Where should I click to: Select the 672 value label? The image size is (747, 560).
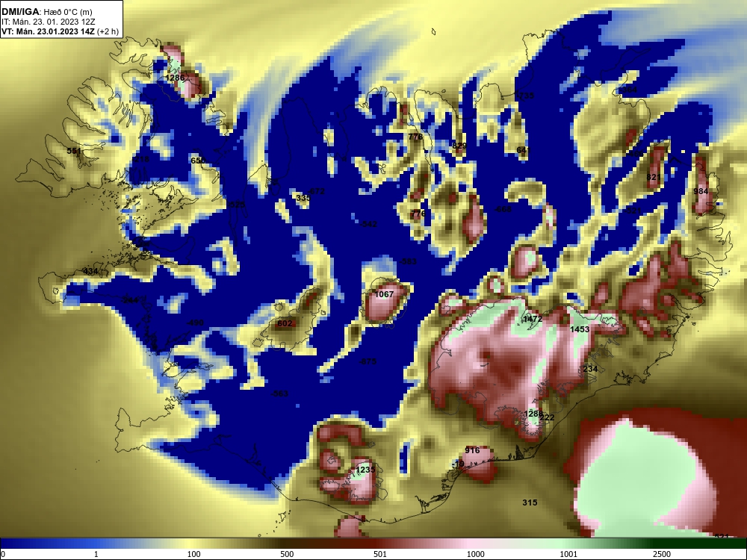click(x=317, y=191)
